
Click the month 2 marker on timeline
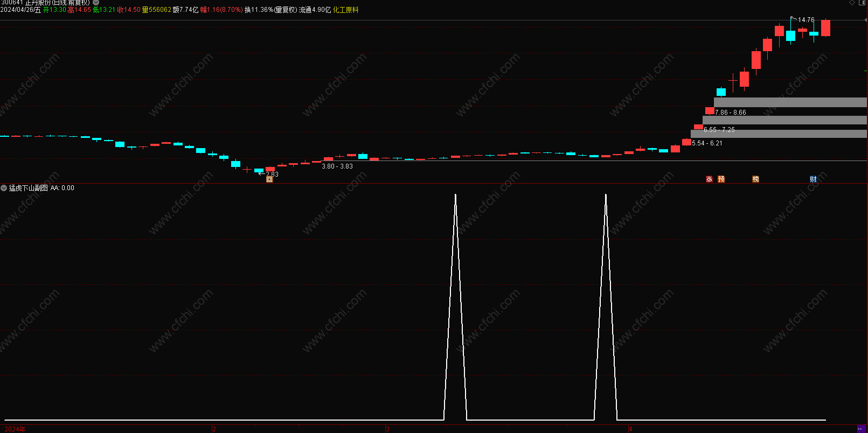coord(214,429)
